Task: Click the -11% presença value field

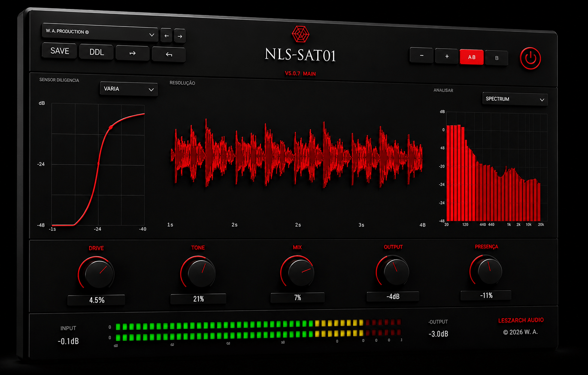Action: tap(486, 295)
